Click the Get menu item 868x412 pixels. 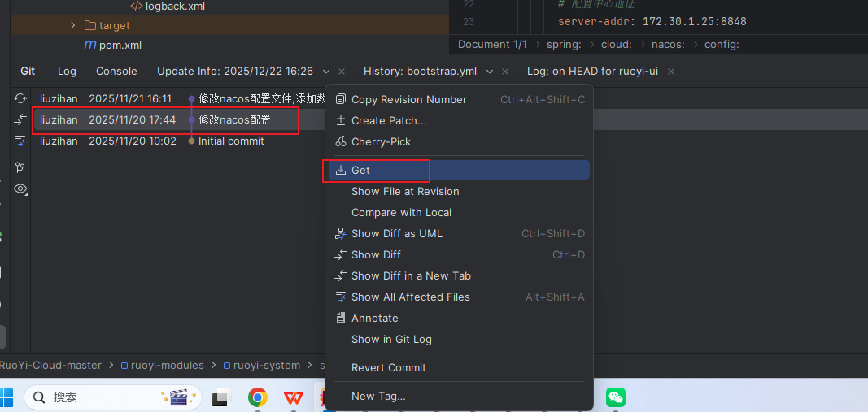click(x=459, y=171)
